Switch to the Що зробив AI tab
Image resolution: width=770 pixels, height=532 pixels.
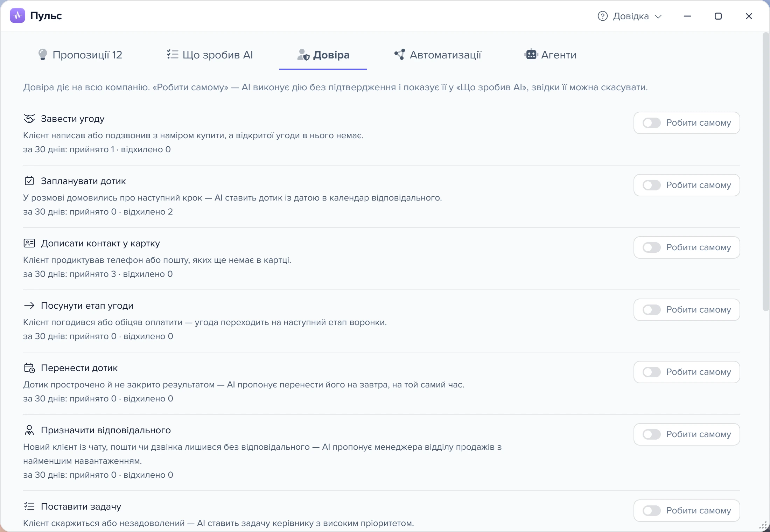[x=210, y=55]
